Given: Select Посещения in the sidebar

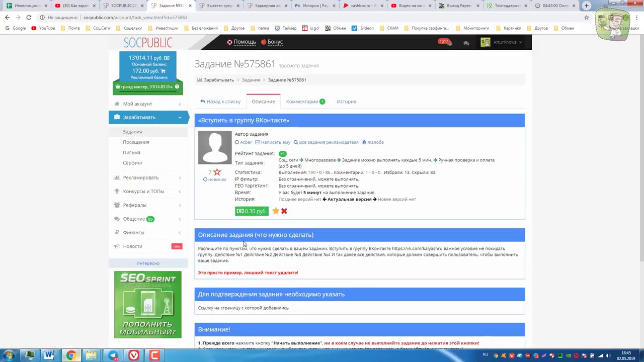Looking at the screenshot, I should [x=136, y=142].
